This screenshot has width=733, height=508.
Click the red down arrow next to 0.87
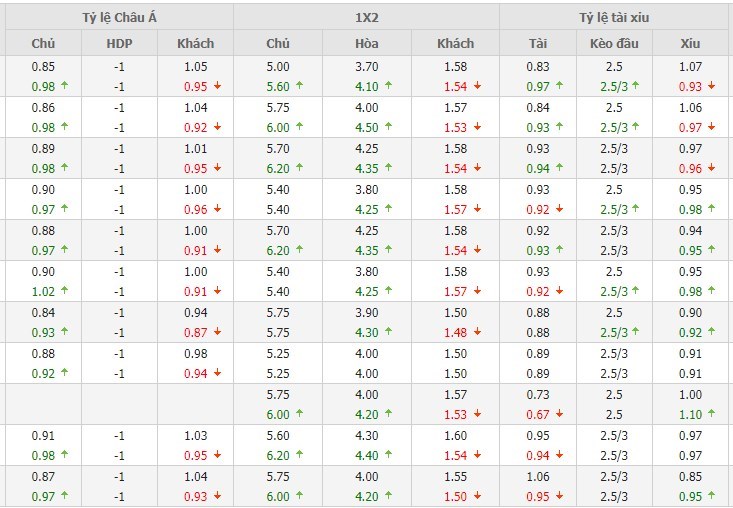217,332
